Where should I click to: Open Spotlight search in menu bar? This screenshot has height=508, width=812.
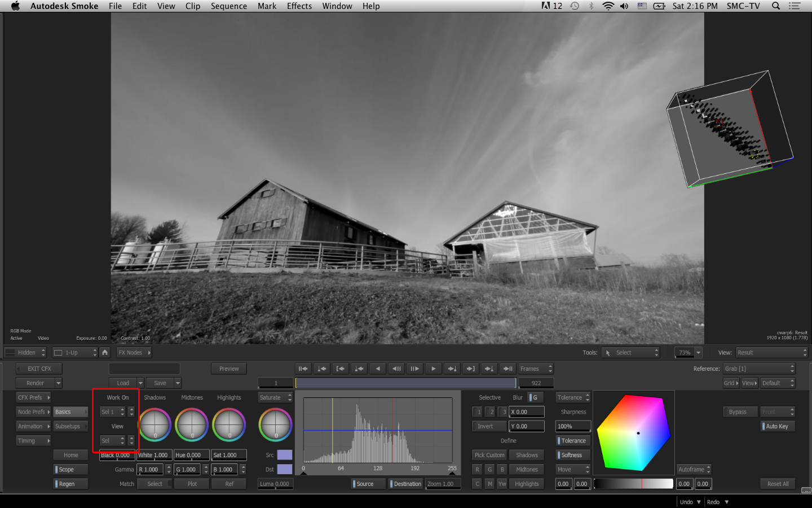pos(776,6)
